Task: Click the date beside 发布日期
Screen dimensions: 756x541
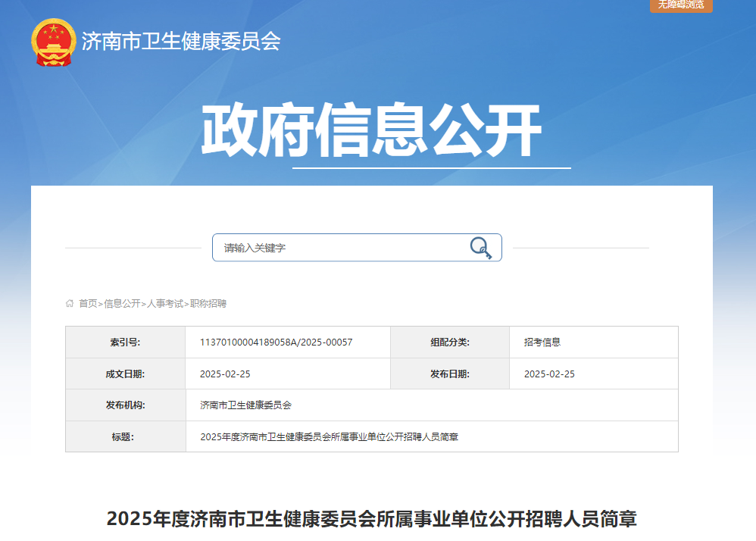Action: click(x=549, y=374)
